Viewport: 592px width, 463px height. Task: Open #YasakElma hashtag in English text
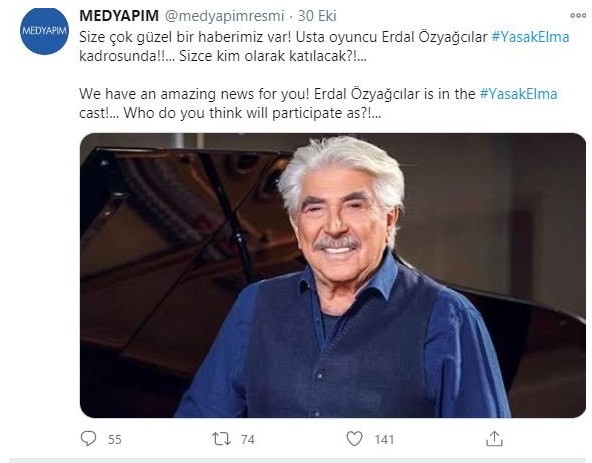[x=518, y=94]
